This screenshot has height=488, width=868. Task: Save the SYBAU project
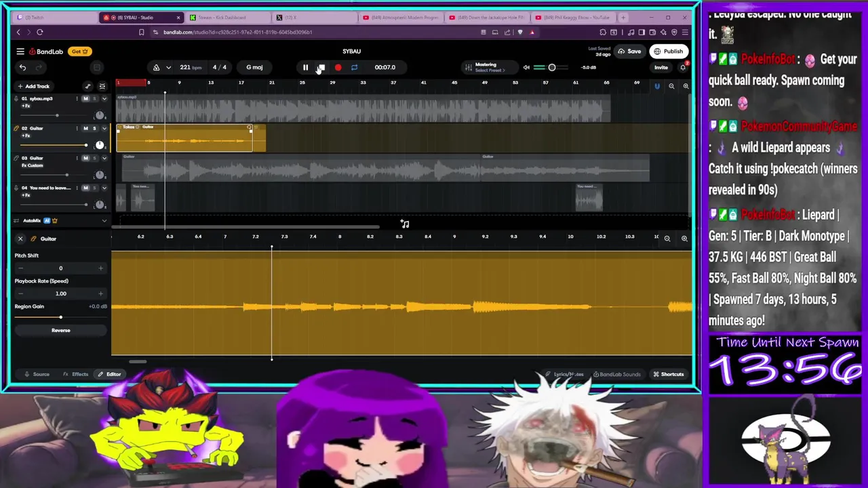click(x=630, y=52)
